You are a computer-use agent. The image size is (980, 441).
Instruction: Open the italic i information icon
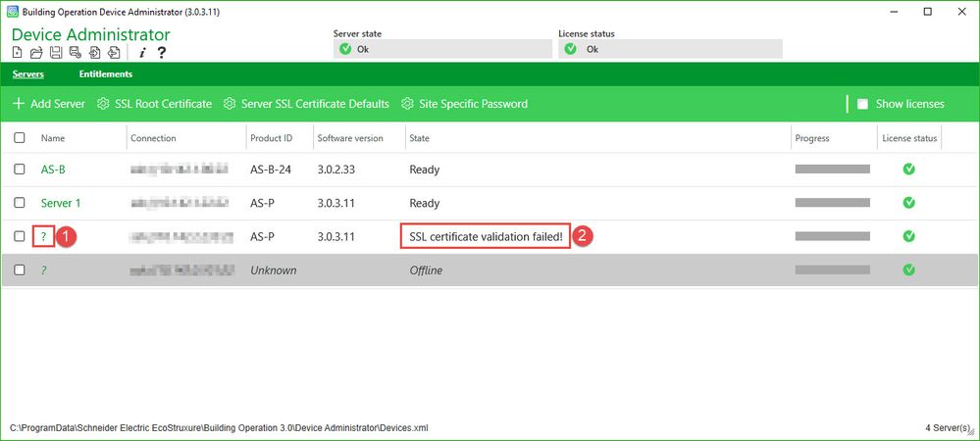tap(142, 53)
